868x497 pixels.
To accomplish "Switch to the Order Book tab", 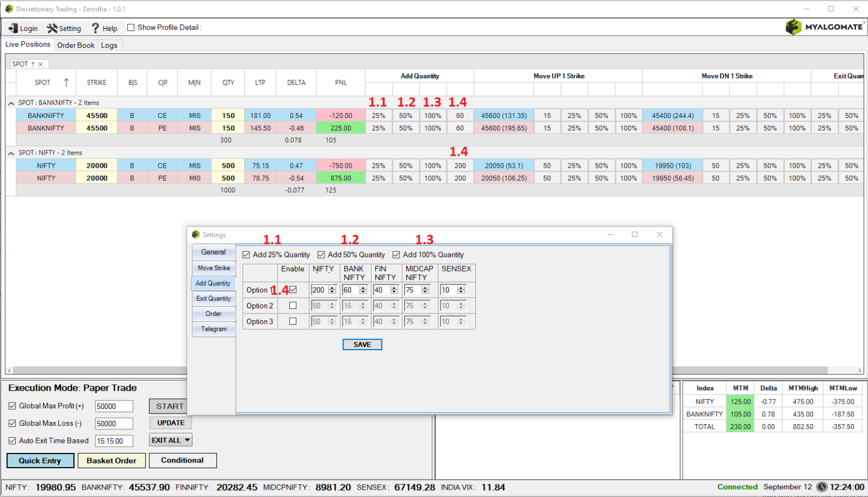I will [x=76, y=45].
